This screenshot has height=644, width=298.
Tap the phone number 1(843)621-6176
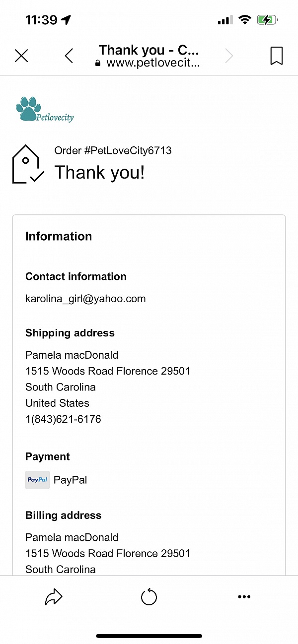point(63,419)
